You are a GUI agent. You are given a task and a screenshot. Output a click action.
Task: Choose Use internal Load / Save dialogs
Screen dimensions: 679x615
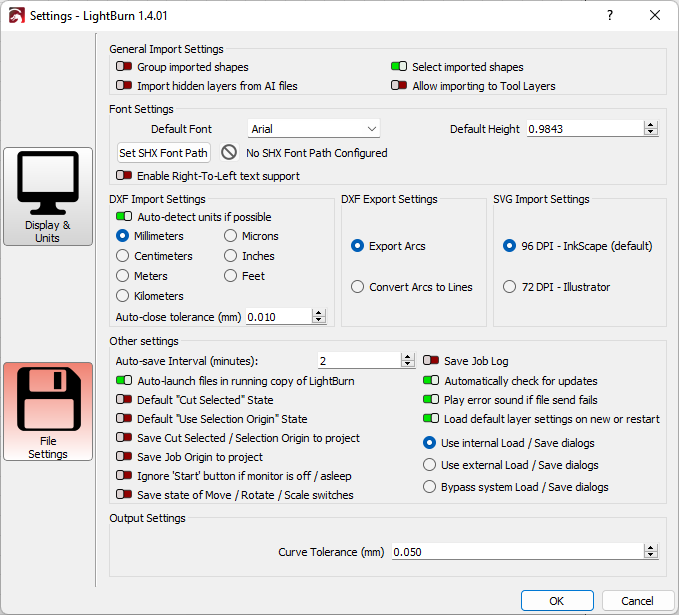tap(429, 443)
